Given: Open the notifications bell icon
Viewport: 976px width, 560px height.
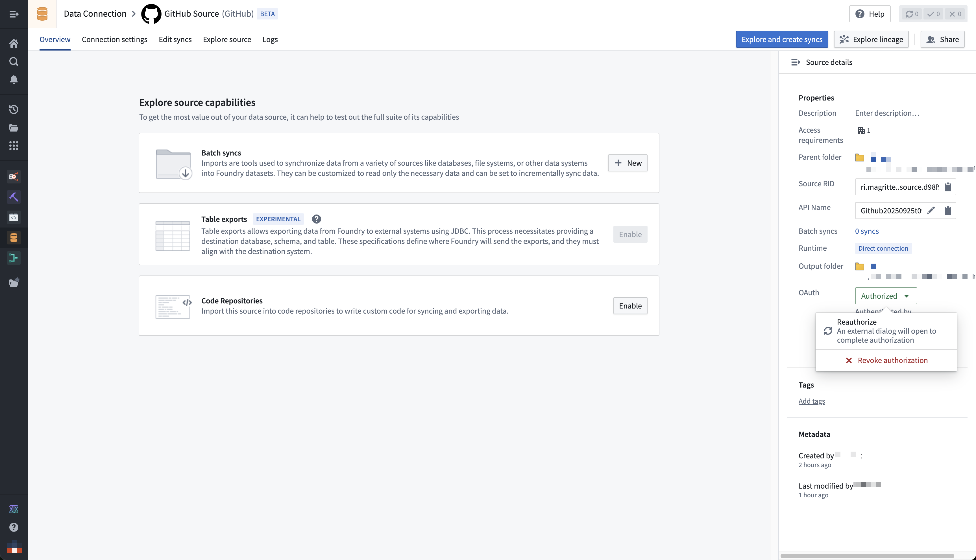Looking at the screenshot, I should (x=14, y=80).
